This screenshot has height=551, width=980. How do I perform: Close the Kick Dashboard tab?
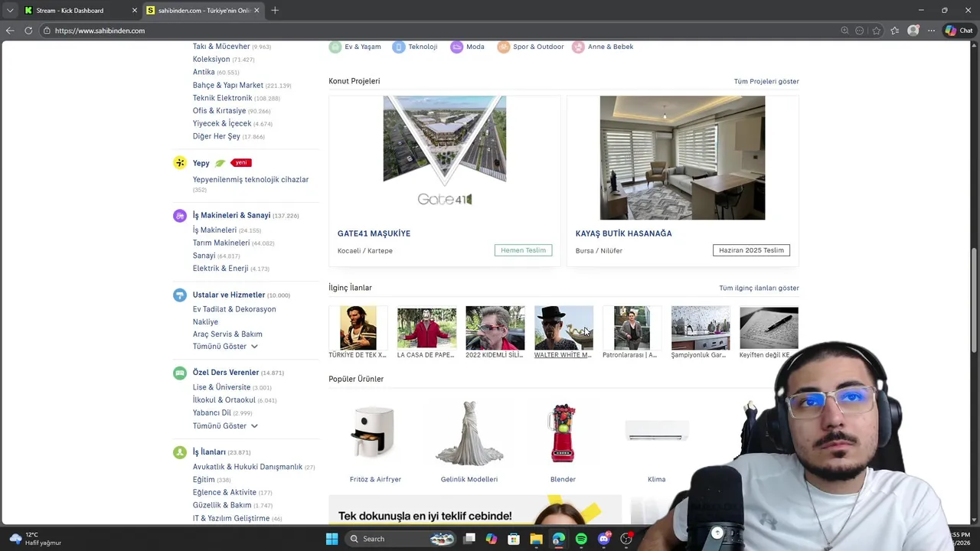(135, 11)
